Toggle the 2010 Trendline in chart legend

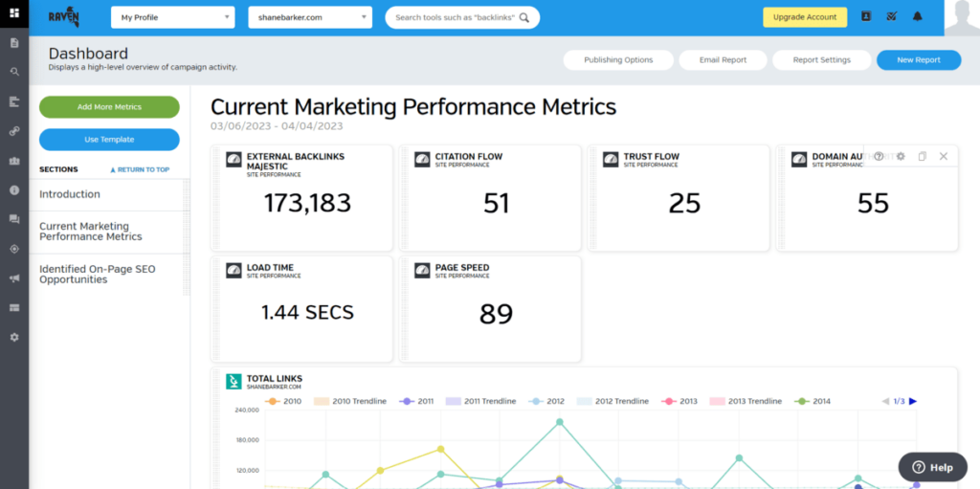tap(350, 402)
